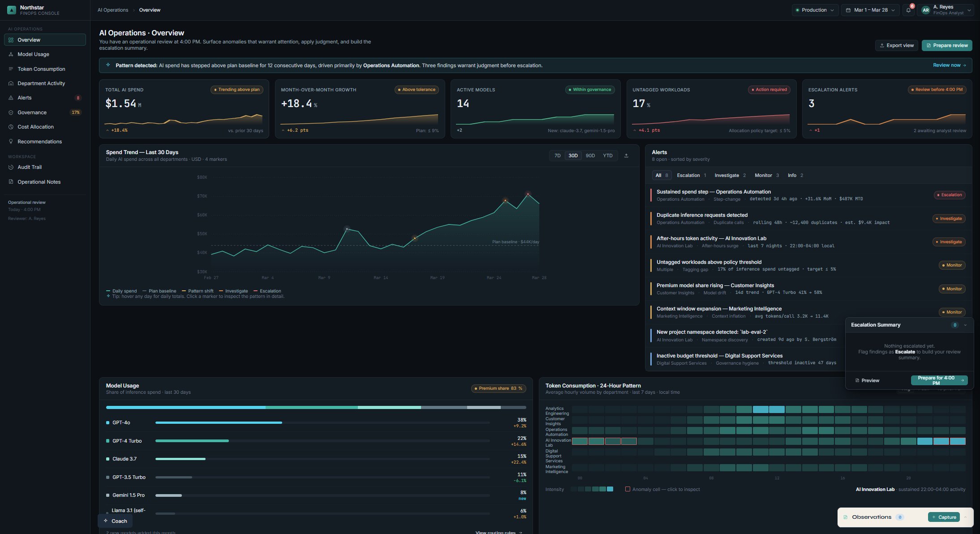Select the 7D range toggle

point(557,155)
